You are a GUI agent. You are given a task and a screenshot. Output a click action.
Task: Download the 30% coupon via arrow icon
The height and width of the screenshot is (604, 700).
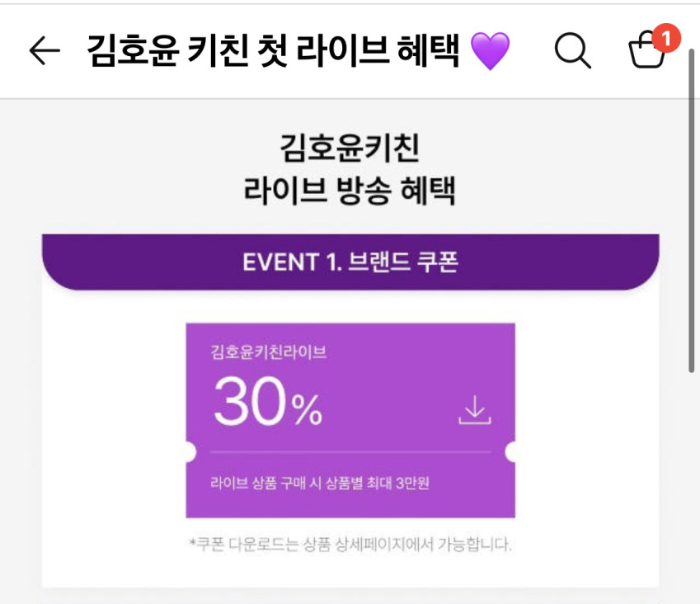click(x=475, y=411)
